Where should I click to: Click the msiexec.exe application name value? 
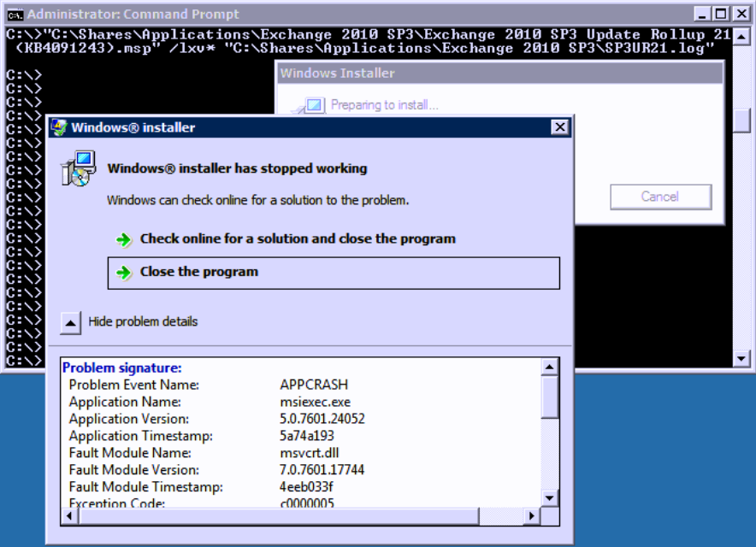coord(316,402)
